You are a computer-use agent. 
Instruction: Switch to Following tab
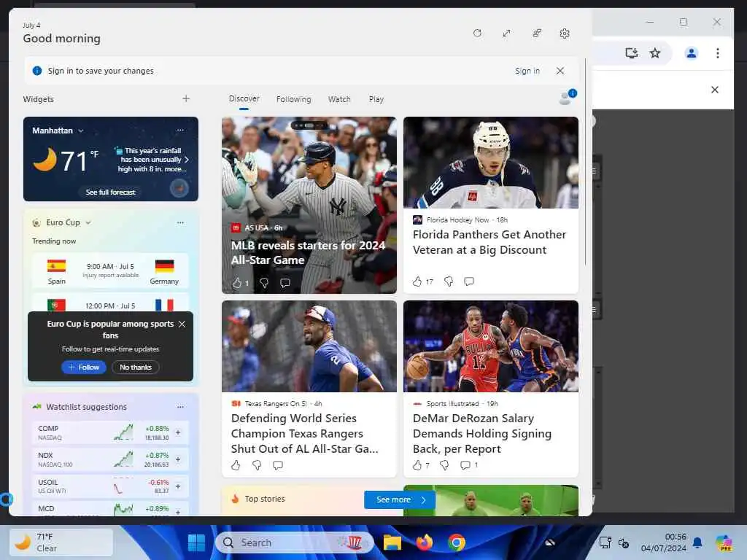click(x=293, y=99)
